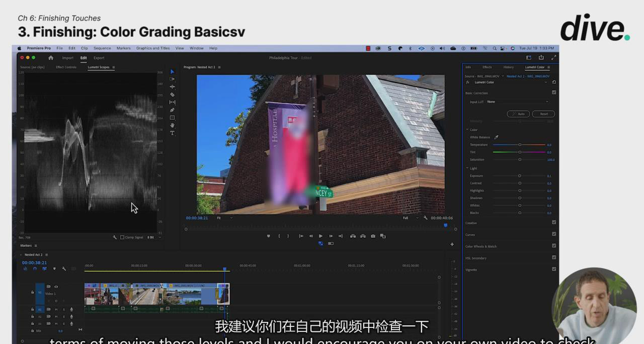Open the Fit zoom level dropdown
644x344 pixels.
pyautogui.click(x=224, y=218)
